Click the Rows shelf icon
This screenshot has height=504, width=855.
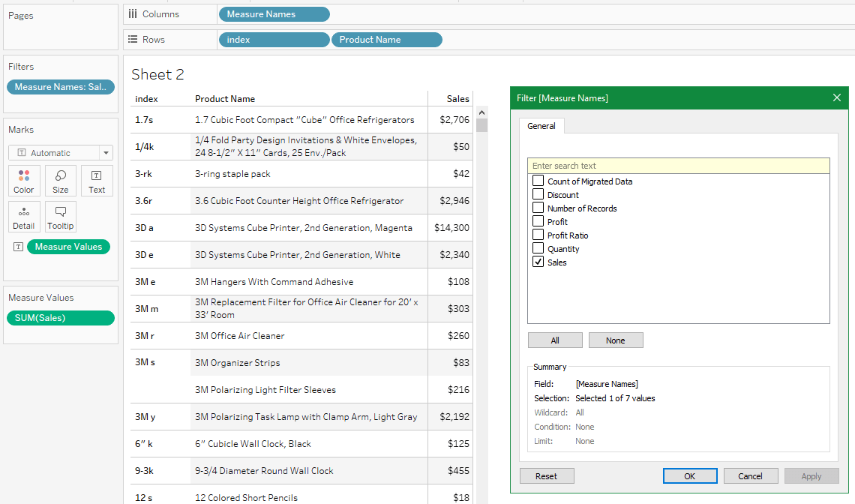[133, 39]
